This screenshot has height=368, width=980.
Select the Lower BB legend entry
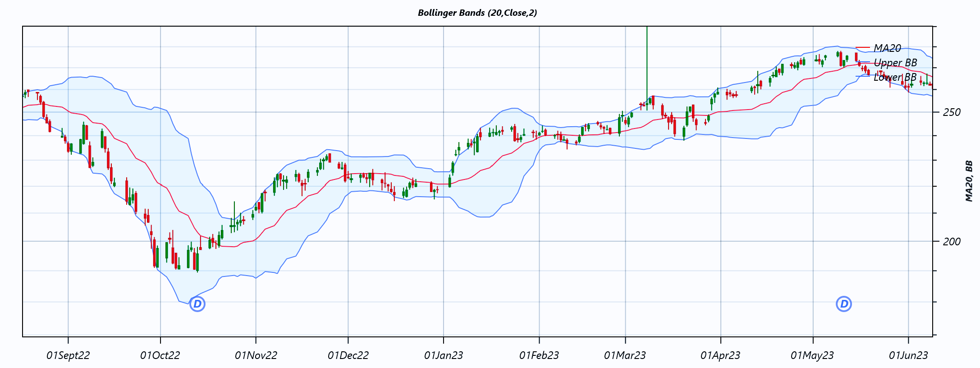[x=887, y=77]
